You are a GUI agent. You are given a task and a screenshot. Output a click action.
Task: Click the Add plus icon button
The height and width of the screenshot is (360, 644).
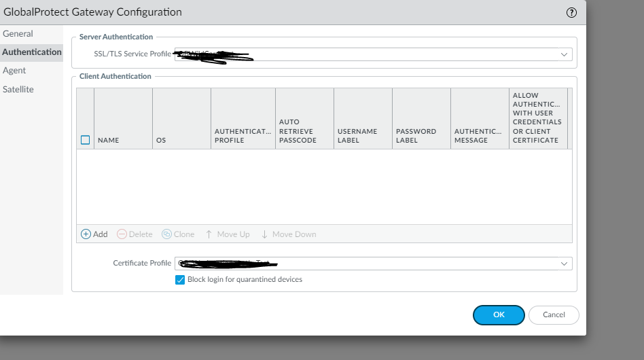tap(86, 234)
